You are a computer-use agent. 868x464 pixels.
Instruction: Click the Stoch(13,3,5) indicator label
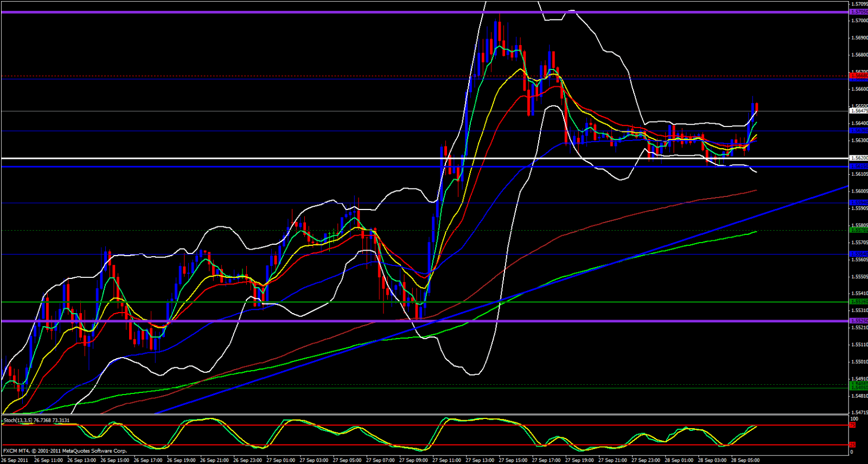(x=36, y=420)
